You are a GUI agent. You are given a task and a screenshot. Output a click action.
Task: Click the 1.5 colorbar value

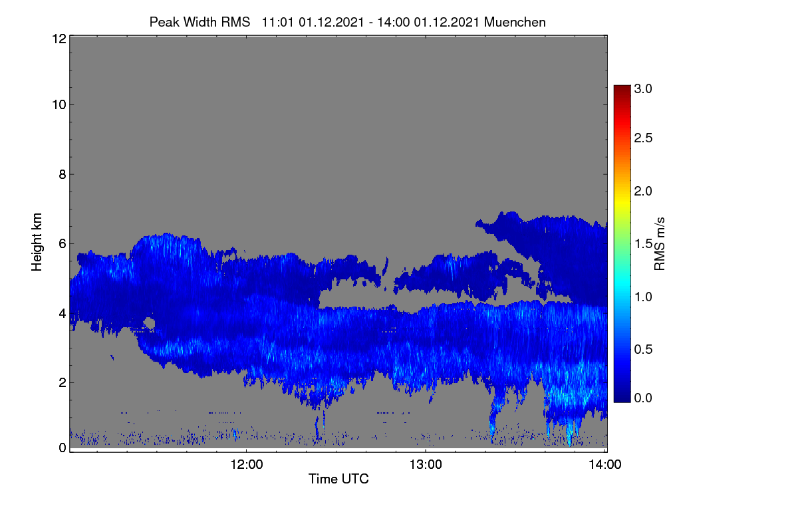pos(643,243)
